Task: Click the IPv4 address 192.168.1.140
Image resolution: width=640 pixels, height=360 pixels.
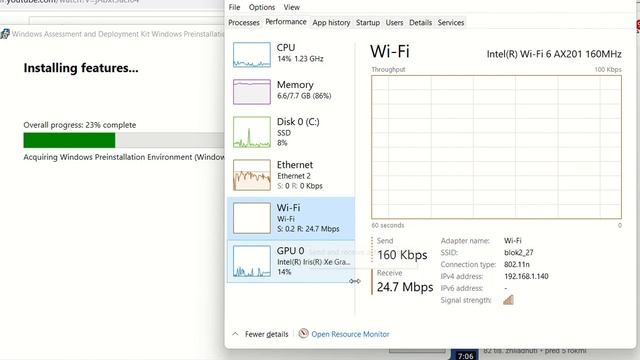Action: pos(526,276)
